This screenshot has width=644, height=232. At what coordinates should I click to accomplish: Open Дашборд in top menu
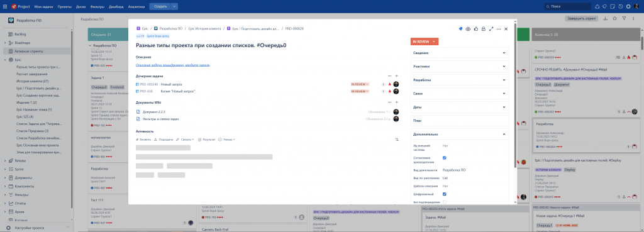pyautogui.click(x=116, y=6)
